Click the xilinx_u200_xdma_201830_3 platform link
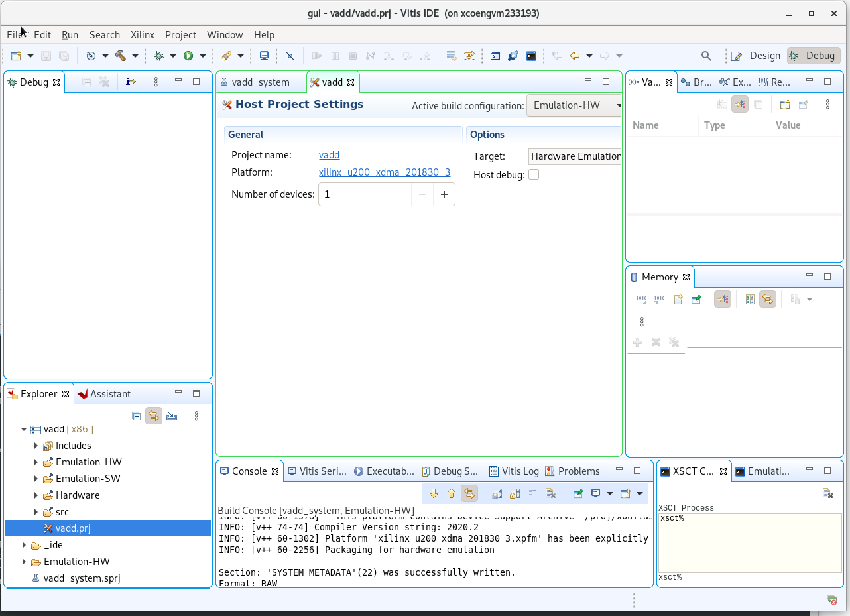This screenshot has width=850, height=616. click(x=385, y=172)
